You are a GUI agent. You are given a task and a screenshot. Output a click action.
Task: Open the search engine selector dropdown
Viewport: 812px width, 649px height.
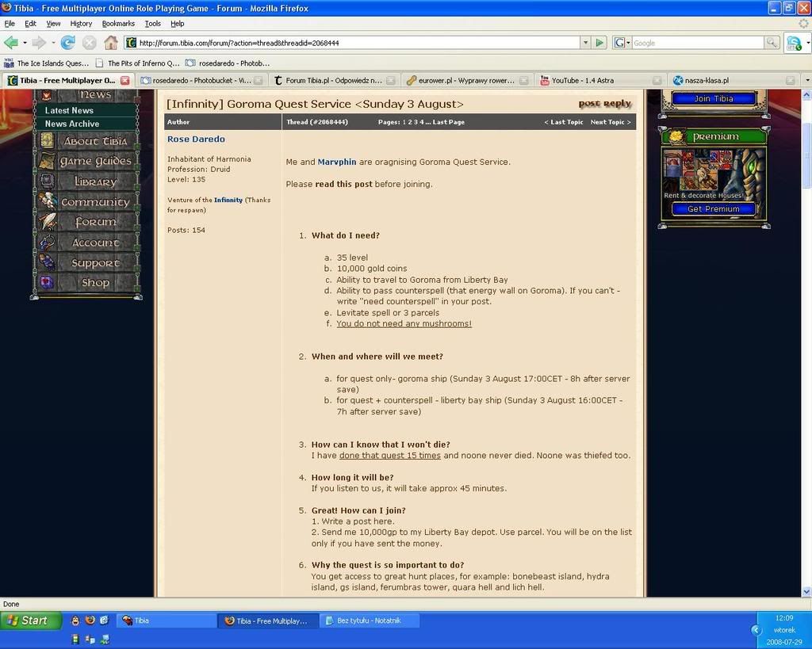[622, 43]
